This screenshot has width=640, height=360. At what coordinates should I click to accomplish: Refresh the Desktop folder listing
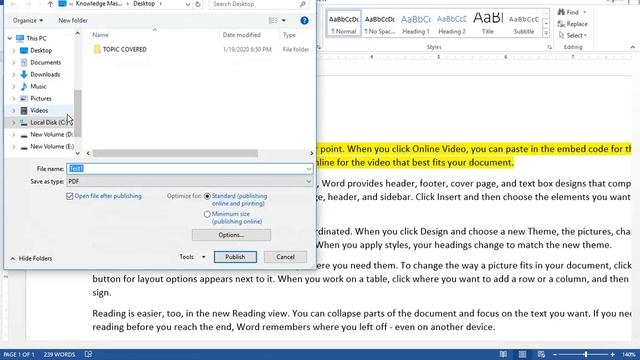click(x=198, y=4)
